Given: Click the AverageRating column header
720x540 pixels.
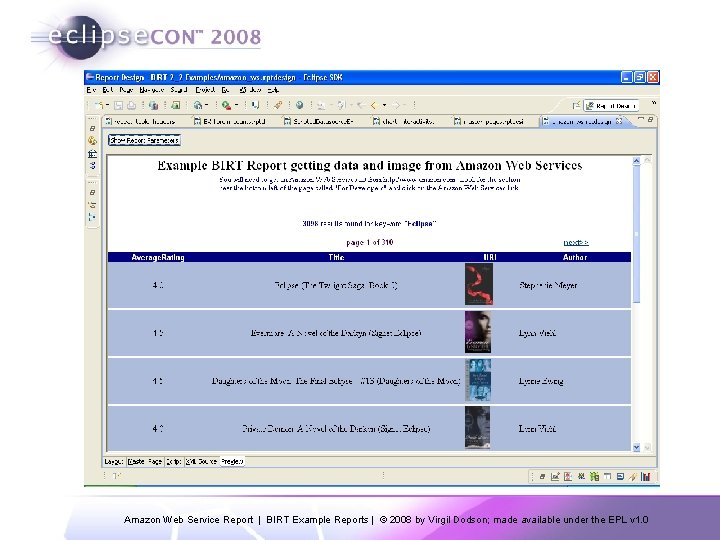Looking at the screenshot, I should [158, 257].
